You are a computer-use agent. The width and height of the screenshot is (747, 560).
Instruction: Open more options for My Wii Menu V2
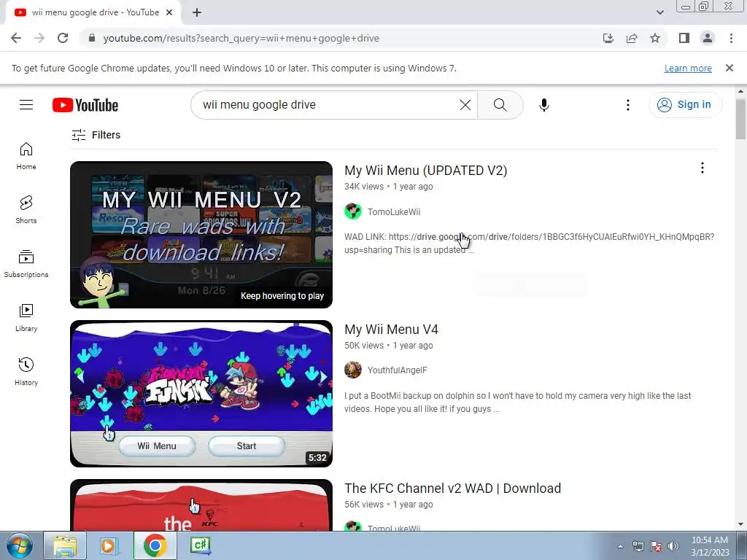(x=703, y=168)
